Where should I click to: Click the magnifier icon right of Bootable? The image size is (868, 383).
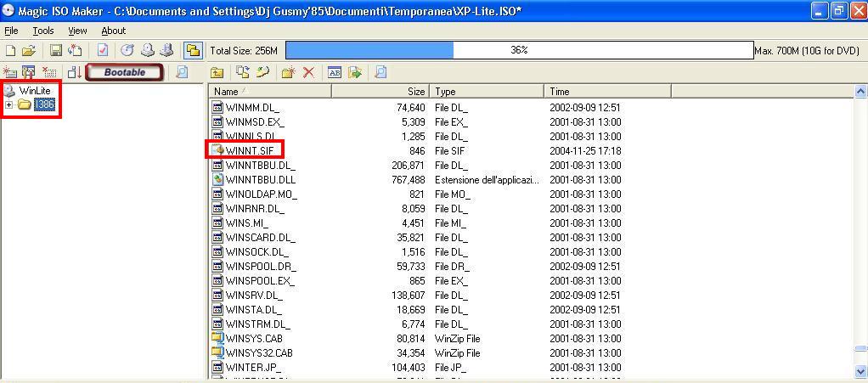(182, 72)
